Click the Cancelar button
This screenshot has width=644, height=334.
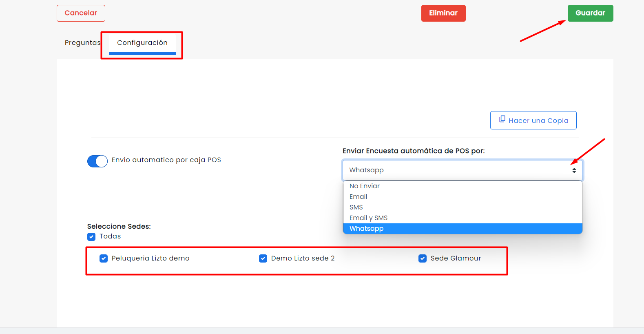(81, 13)
